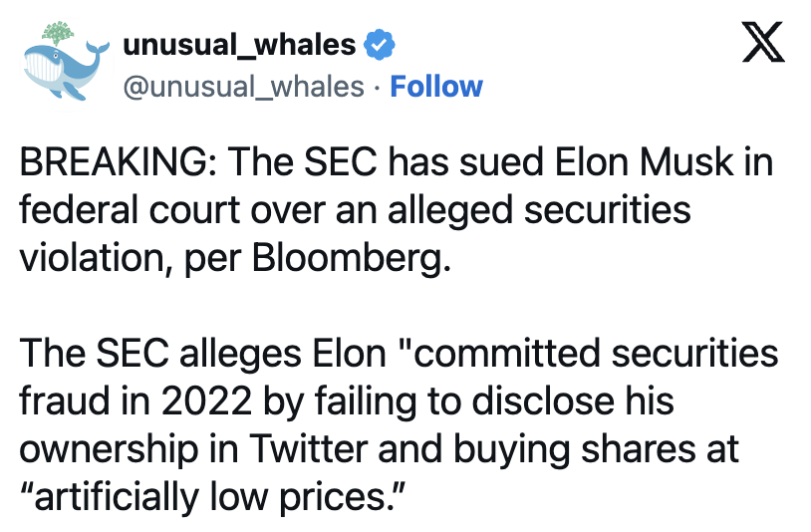Click the word Twitter in tweet text
The width and height of the screenshot is (811, 532).
pos(309,448)
